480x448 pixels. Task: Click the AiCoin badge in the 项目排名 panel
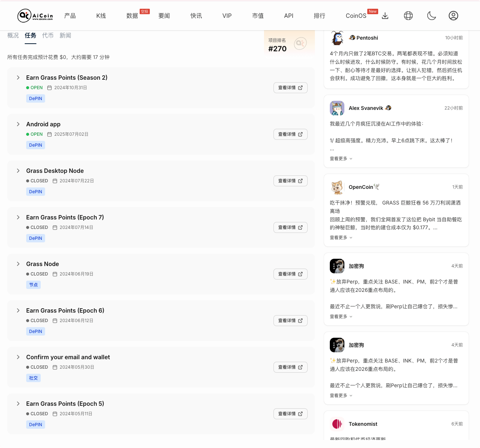click(x=300, y=43)
